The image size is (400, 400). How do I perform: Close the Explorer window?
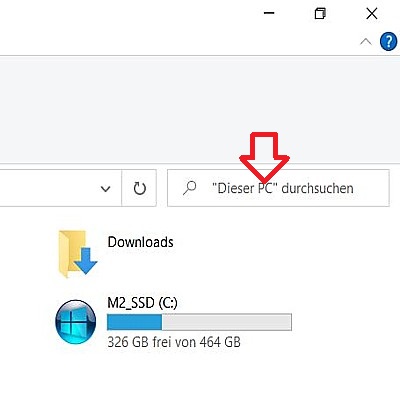coord(371,14)
